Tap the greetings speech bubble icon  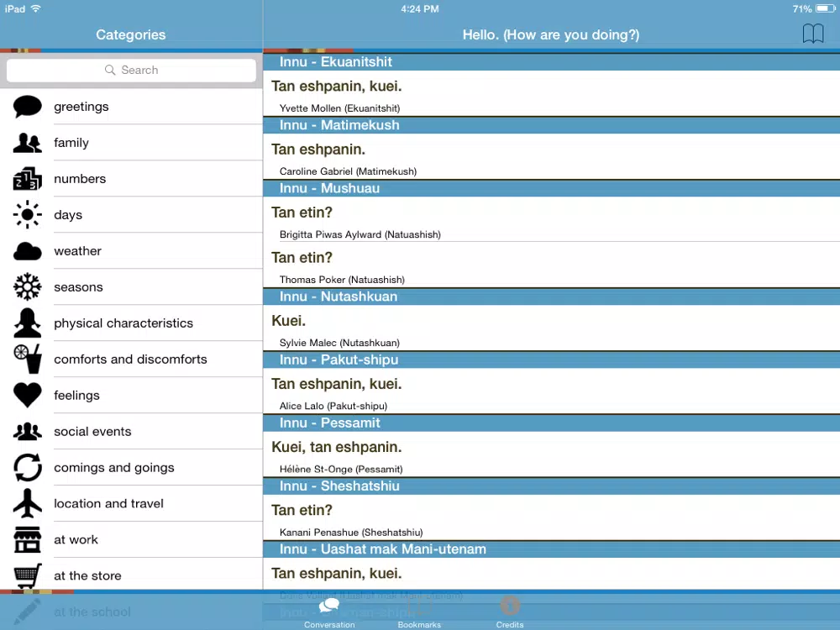pyautogui.click(x=28, y=106)
